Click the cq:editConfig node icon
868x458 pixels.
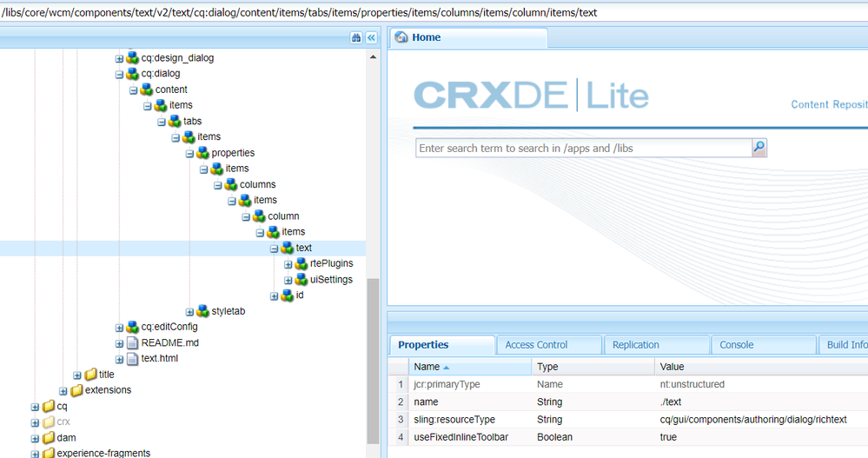pos(132,327)
